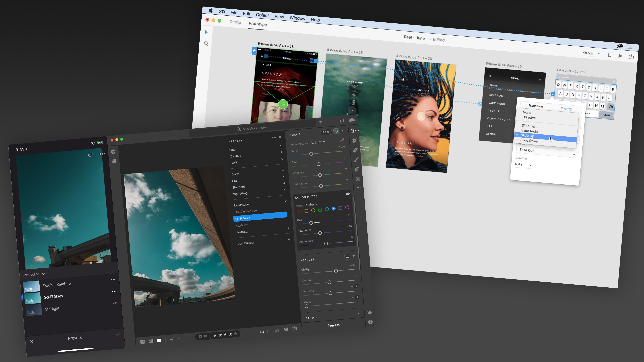
Task: Open the Linear Gradient tool
Action: (x=357, y=169)
